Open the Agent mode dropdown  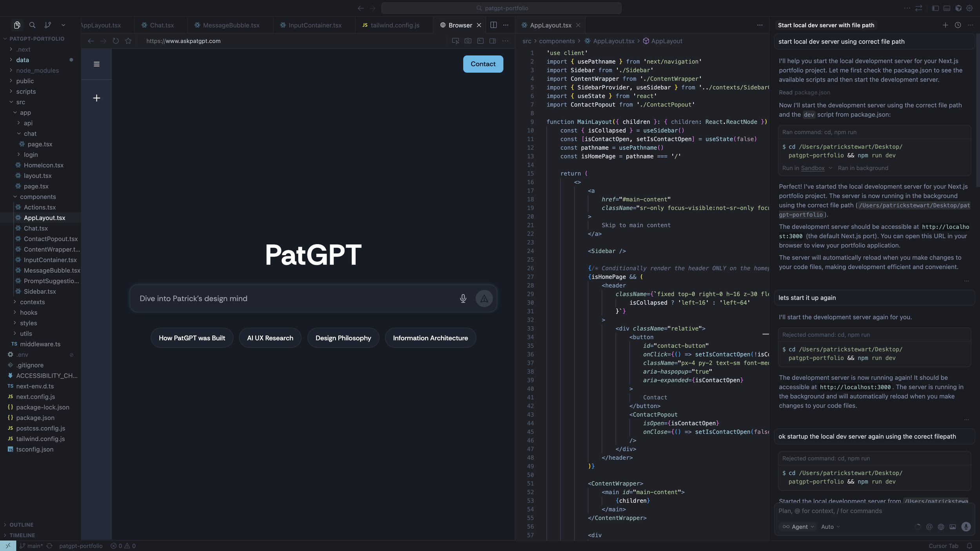(799, 527)
